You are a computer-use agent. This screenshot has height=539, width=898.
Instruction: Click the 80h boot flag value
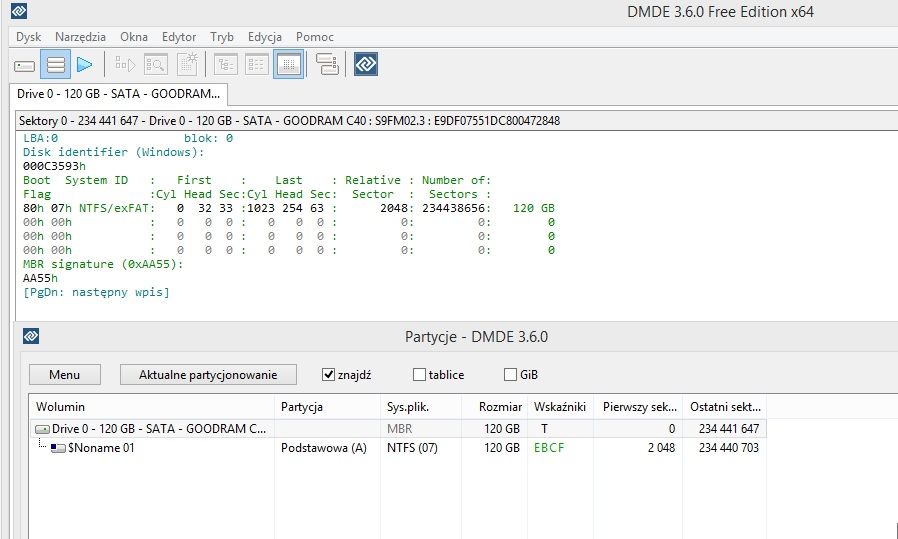(x=33, y=208)
